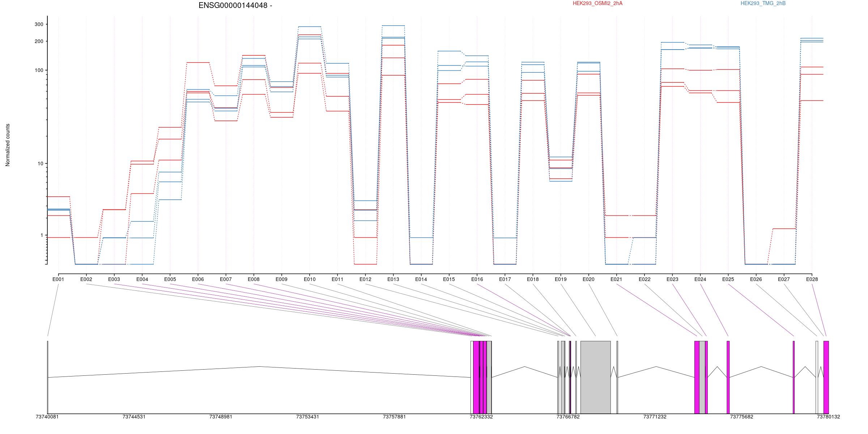
Task: Click exon label E020
Action: click(x=588, y=279)
